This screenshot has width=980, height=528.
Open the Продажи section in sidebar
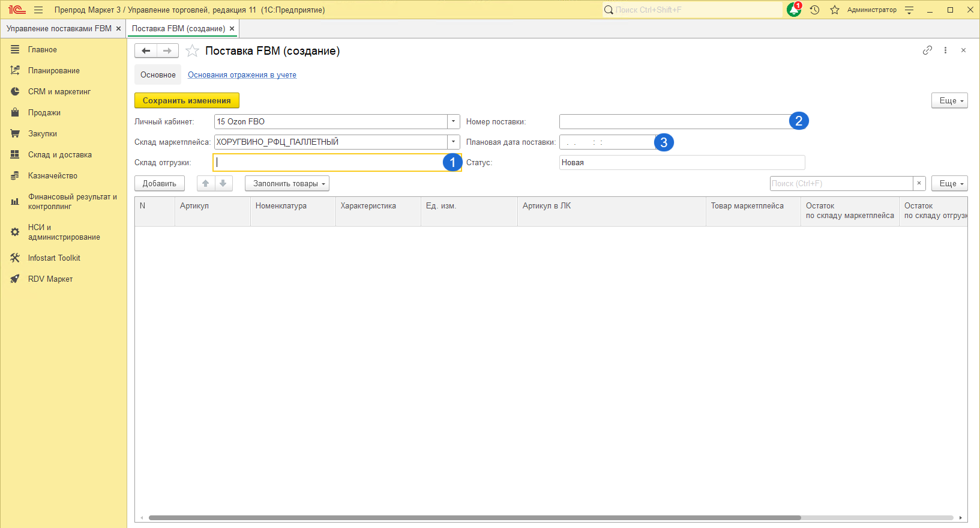pos(44,113)
